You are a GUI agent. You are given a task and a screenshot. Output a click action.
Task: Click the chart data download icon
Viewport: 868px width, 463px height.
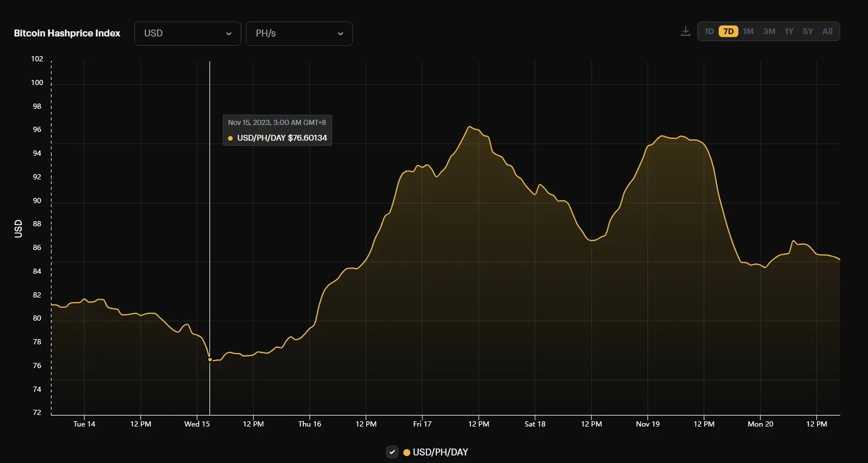coord(685,31)
